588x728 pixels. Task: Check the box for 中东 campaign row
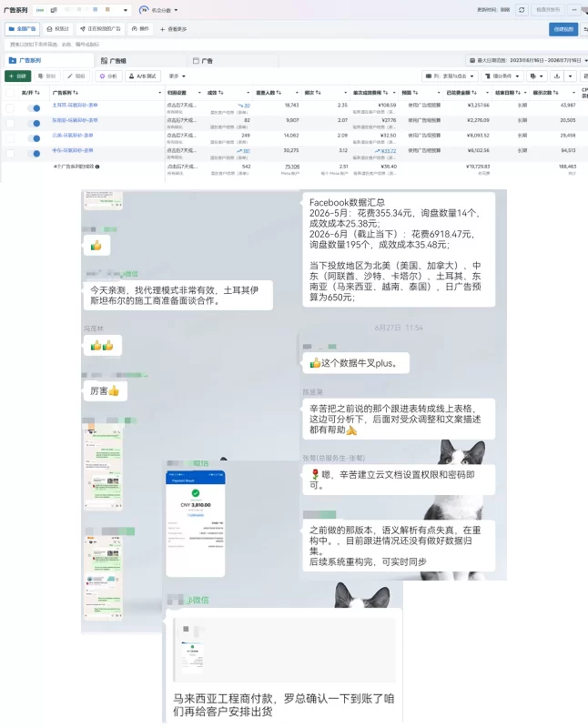coord(10,153)
